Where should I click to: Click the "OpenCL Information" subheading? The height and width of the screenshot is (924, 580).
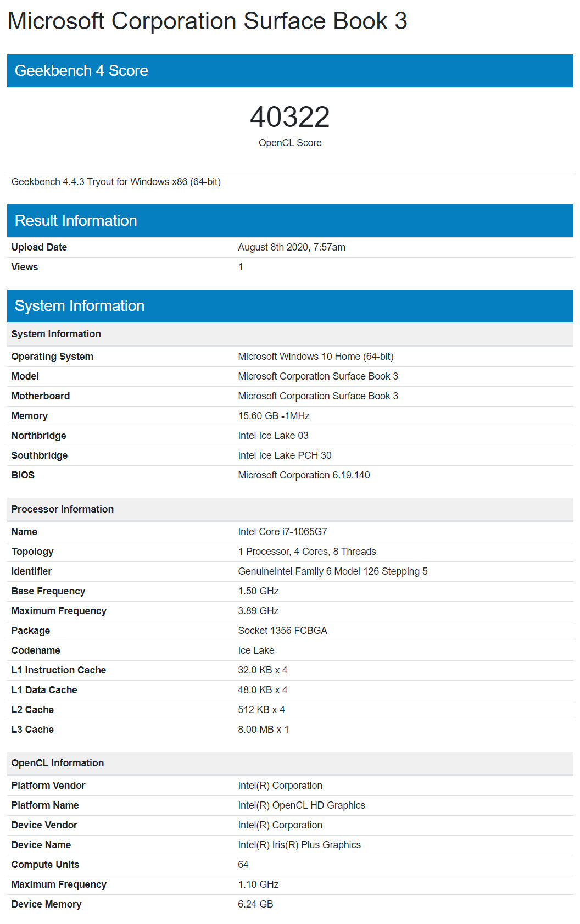click(290, 763)
